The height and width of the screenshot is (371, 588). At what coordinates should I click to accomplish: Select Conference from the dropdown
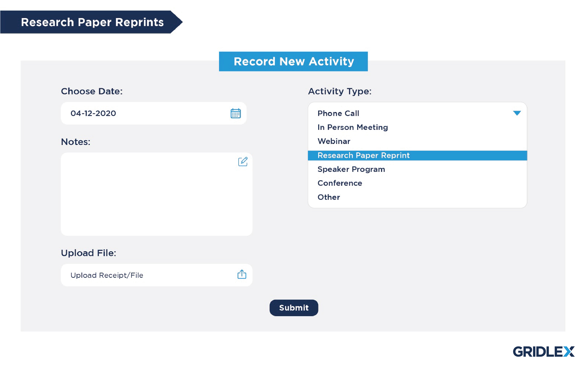(340, 183)
